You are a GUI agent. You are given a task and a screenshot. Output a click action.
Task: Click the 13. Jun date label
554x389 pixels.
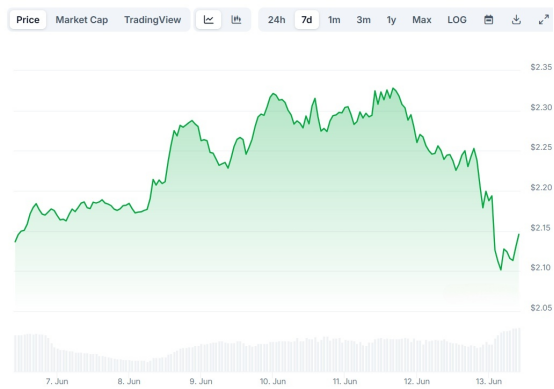(x=489, y=381)
